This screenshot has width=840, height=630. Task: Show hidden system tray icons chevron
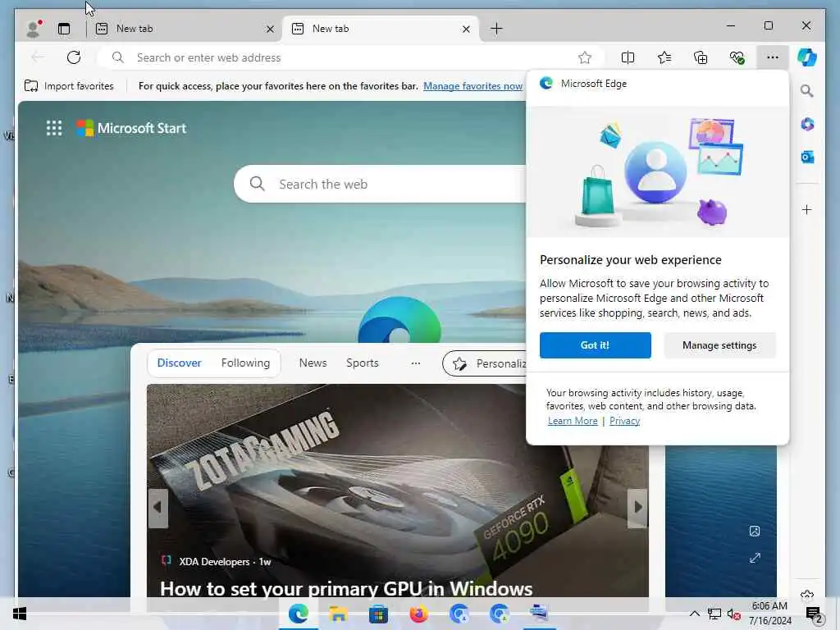[694, 614]
